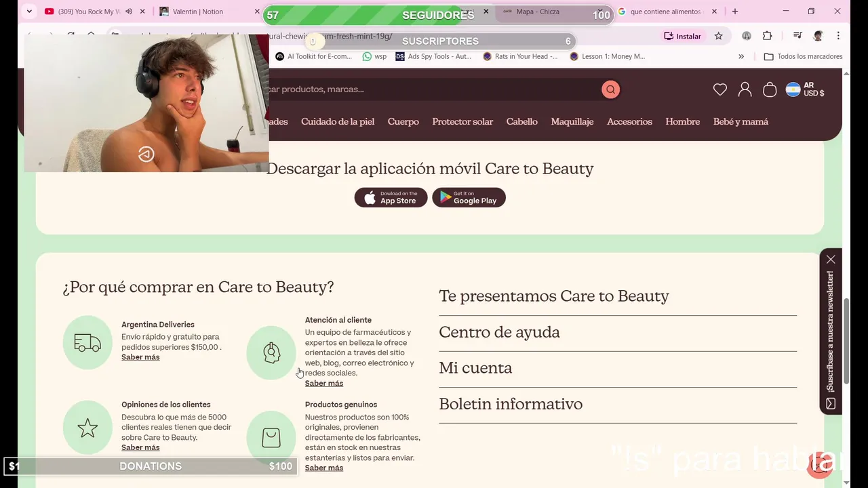The image size is (868, 488).
Task: Click the page vertical scrollbar thumb
Action: tap(846, 341)
